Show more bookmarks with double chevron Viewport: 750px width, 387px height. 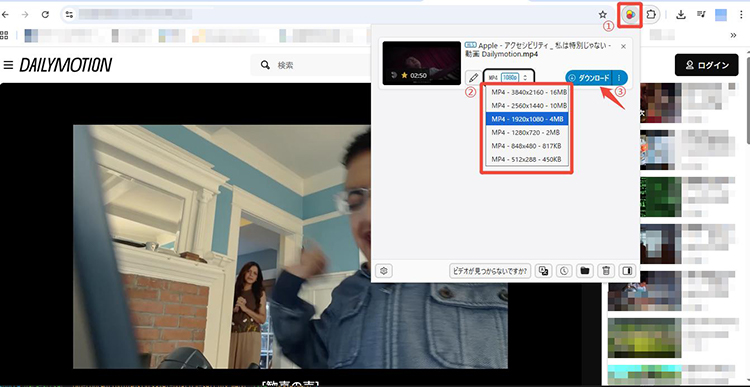tap(733, 35)
